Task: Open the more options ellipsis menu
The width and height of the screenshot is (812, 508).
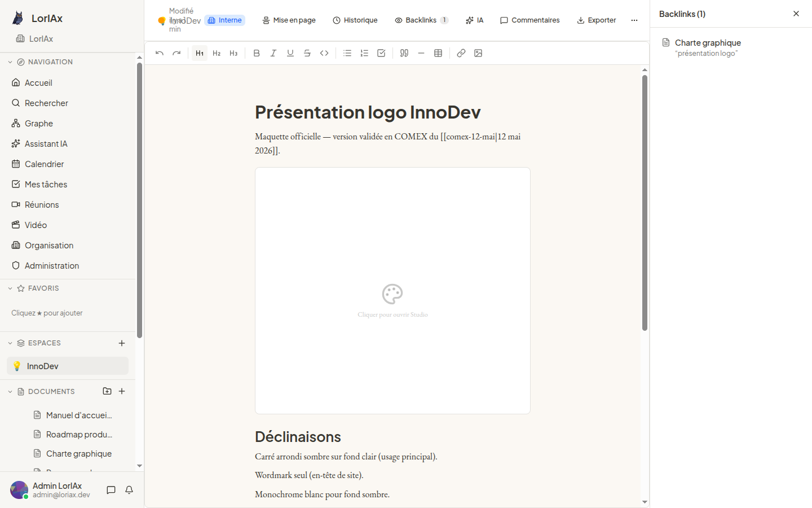Action: point(634,20)
